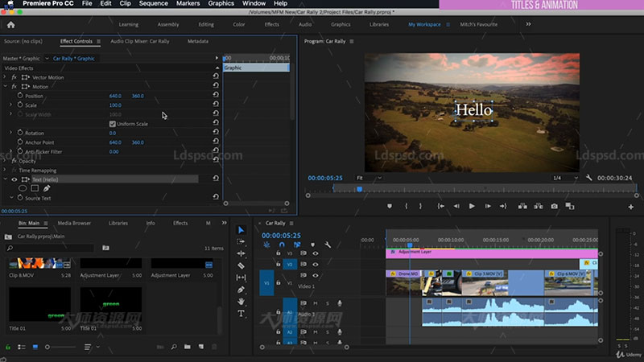This screenshot has height=362, width=644.
Task: Toggle V1 track output eye
Action: (x=316, y=275)
